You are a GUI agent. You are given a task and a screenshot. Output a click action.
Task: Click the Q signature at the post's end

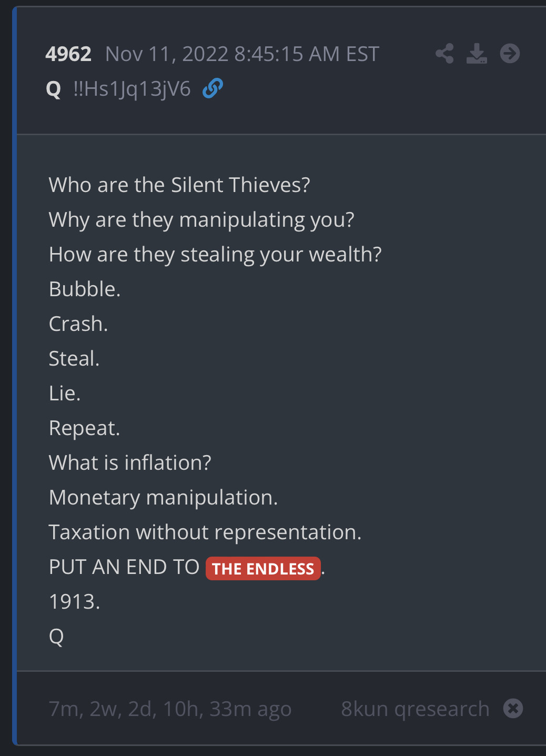point(56,637)
